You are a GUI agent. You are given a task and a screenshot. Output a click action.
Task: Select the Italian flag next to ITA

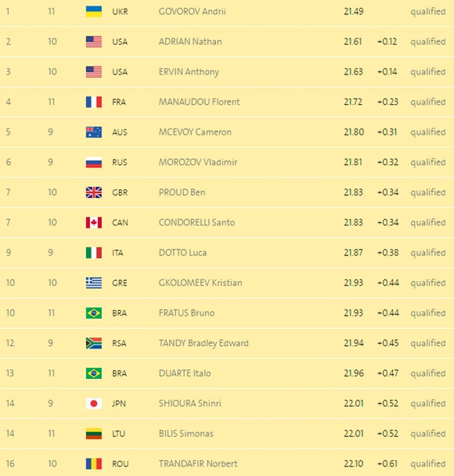coord(94,252)
